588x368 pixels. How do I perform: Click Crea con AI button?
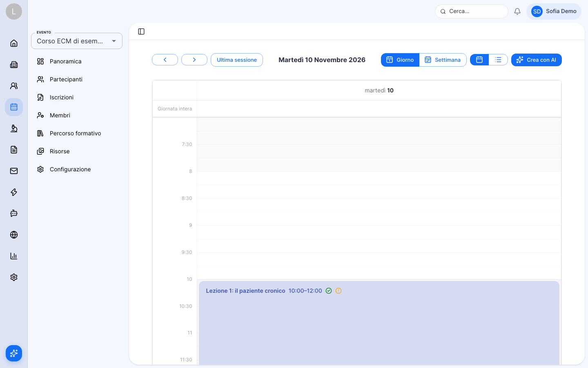(x=537, y=60)
